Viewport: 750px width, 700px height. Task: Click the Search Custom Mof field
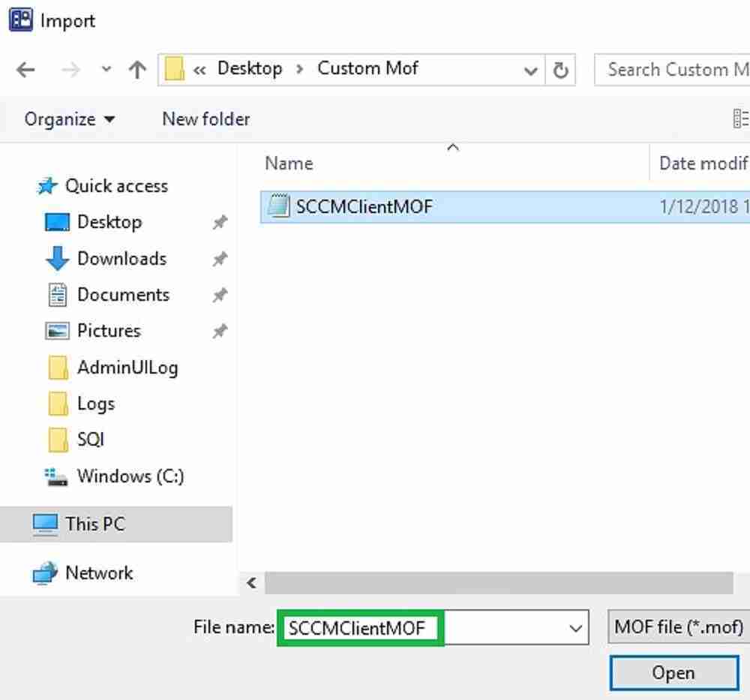point(672,70)
